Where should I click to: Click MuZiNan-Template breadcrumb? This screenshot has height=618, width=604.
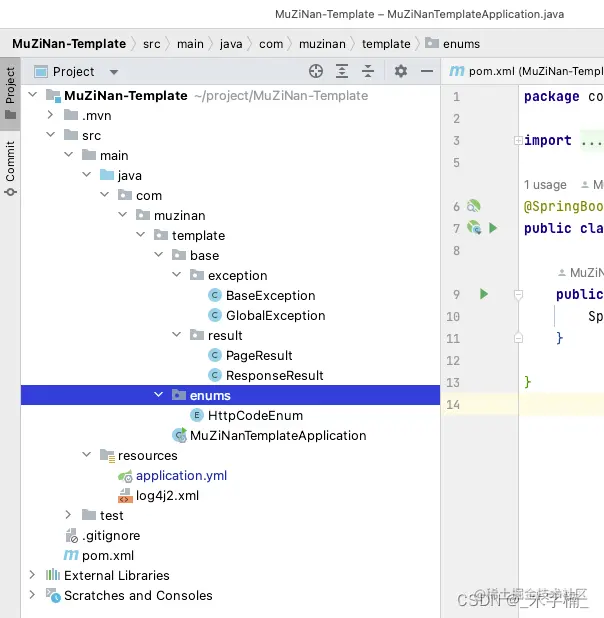click(69, 43)
